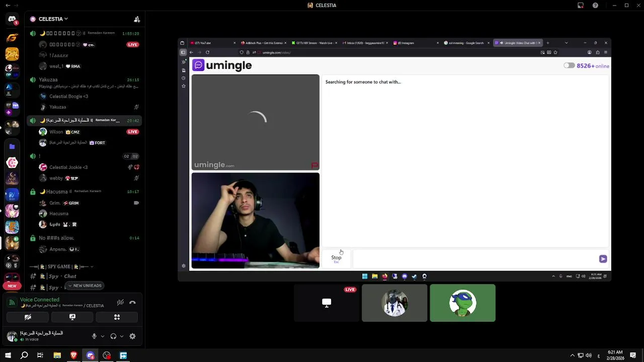
Task: Join the 'No ###s allow.' voice channel
Action: 56,238
